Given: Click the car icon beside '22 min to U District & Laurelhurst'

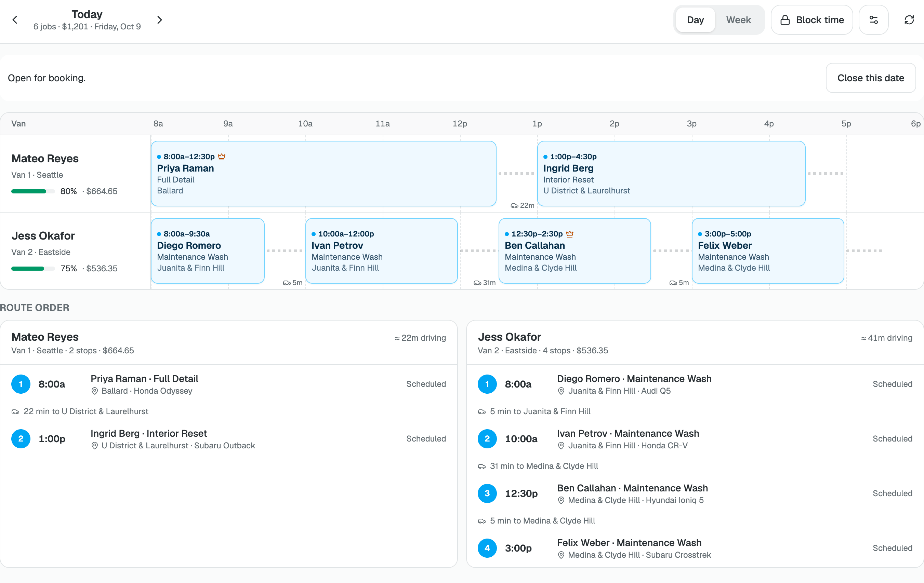Looking at the screenshot, I should [15, 411].
